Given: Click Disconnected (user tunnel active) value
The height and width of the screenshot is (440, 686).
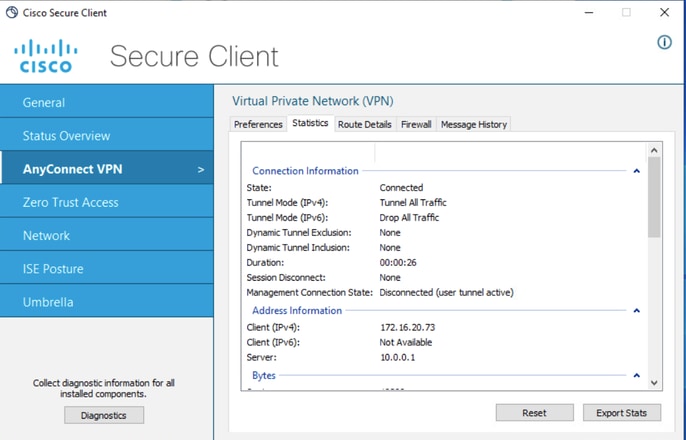Looking at the screenshot, I should (x=446, y=292).
